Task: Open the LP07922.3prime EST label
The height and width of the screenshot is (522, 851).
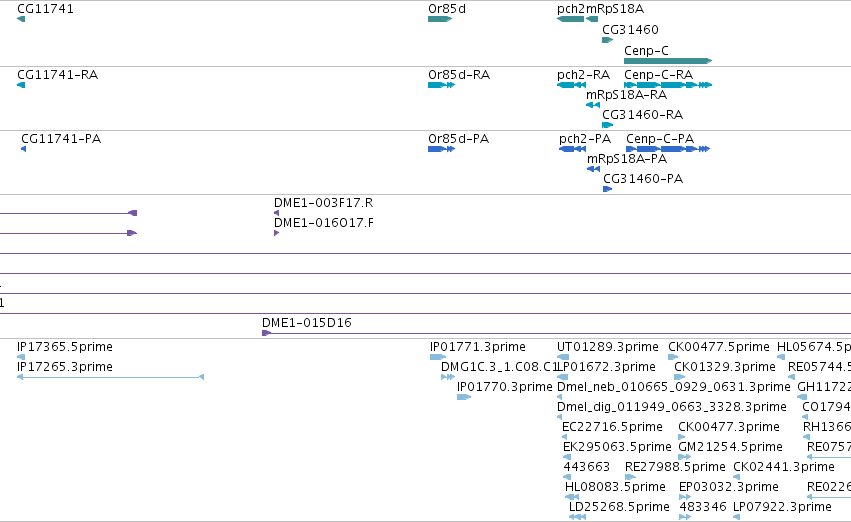Action: [x=782, y=507]
